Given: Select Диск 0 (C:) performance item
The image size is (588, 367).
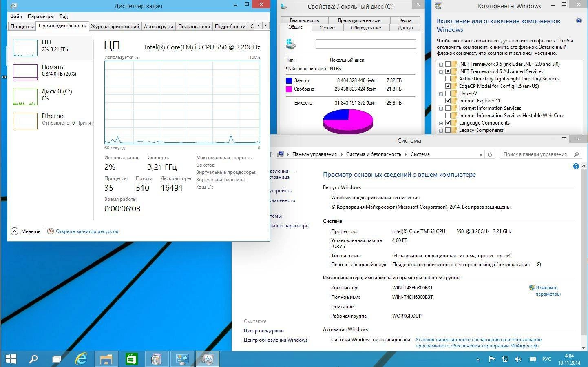Looking at the screenshot, I should click(51, 96).
